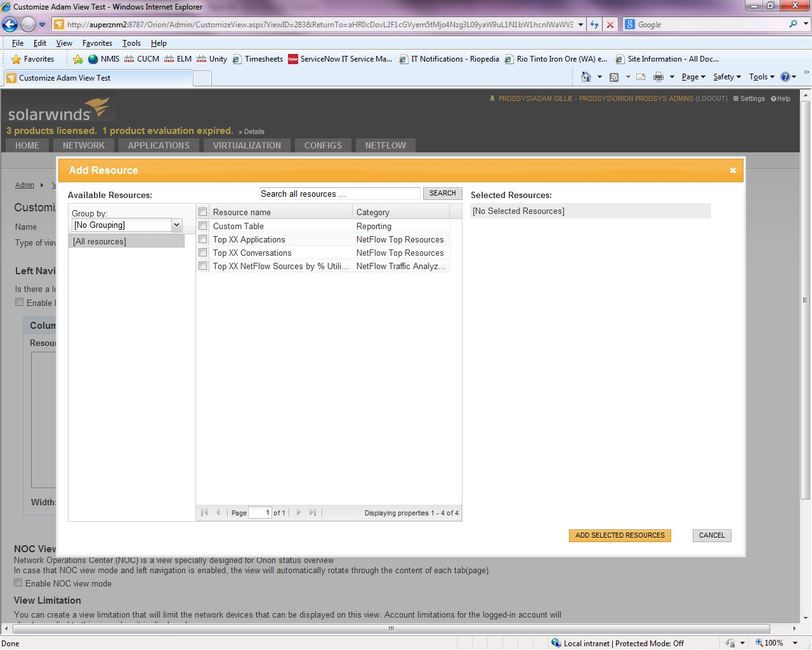Click the RSS feeds icon in browser toolbar
The image size is (812, 650).
coord(614,76)
